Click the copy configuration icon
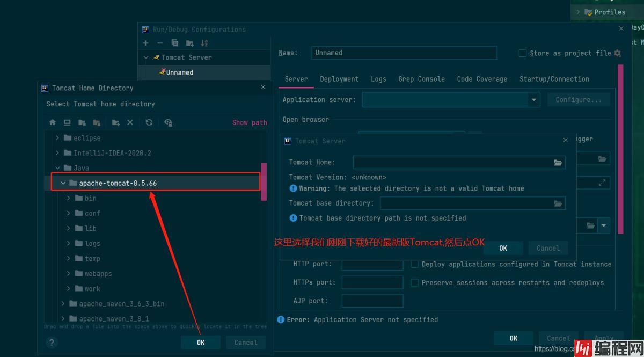Screen dimensions: 644x357 [174, 43]
